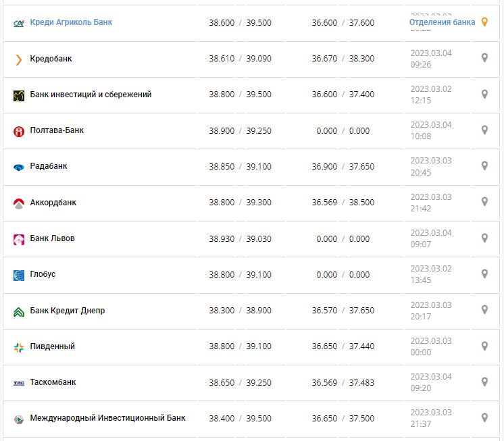Screen dimensions: 504x441
Task: Click the Аккордбанк logo icon
Action: (x=18, y=203)
